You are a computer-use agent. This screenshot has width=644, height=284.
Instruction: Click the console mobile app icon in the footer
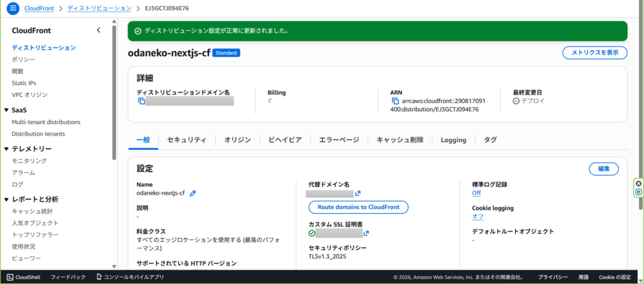[99, 277]
